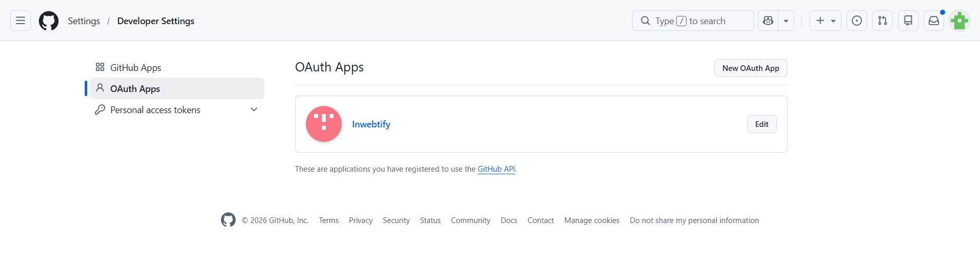The image size is (980, 276).
Task: Click the footer GitHub logo
Action: pyautogui.click(x=228, y=220)
